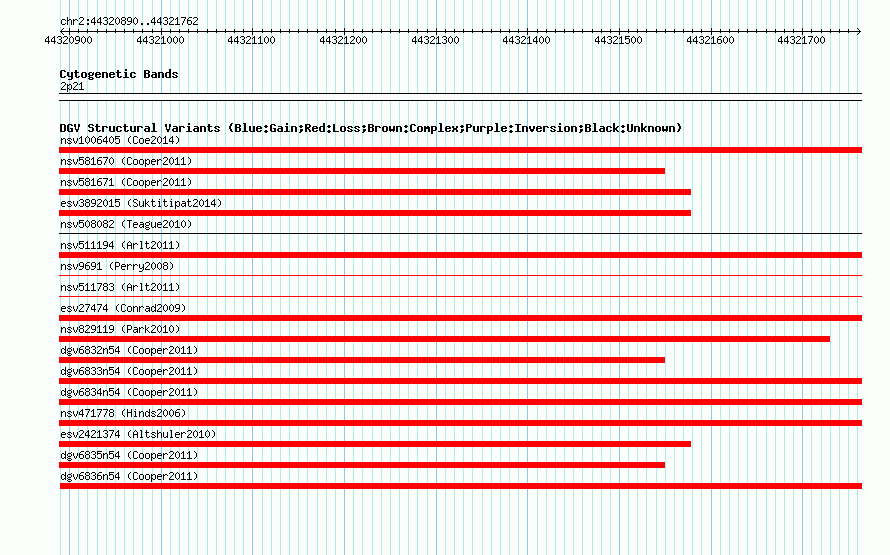Click the nsv1006405 (Coe2014) variant label
Screen dimensions: 890x555
point(120,140)
